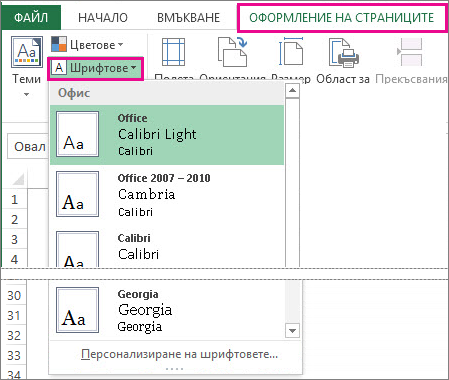Image resolution: width=449 pixels, height=380 pixels.
Task: Open the Цветове colors dropdown
Action: pyautogui.click(x=87, y=45)
